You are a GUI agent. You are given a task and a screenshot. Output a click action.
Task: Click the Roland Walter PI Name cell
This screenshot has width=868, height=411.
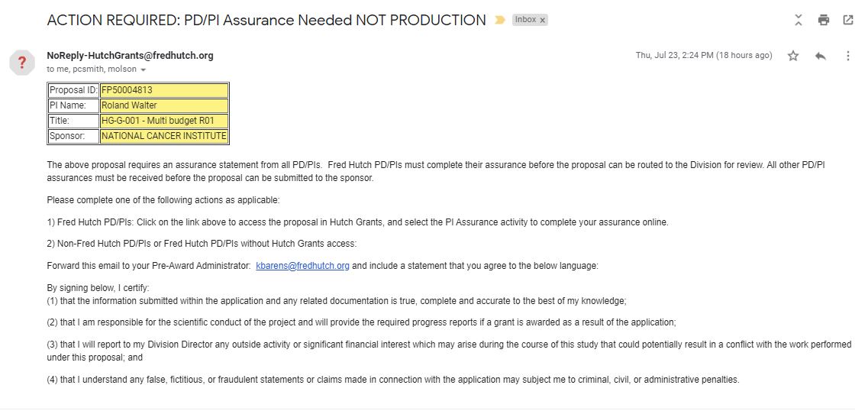(x=164, y=105)
